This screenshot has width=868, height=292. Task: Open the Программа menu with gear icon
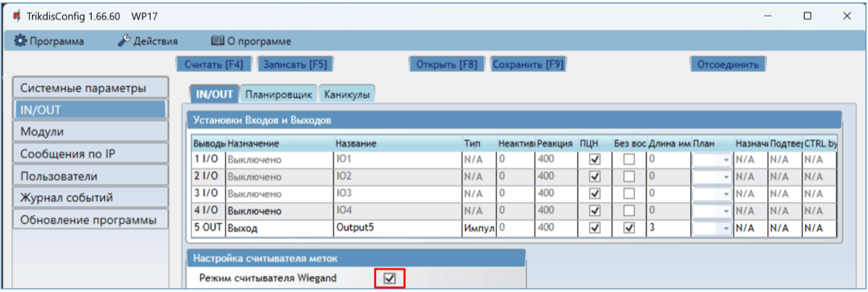49,41
